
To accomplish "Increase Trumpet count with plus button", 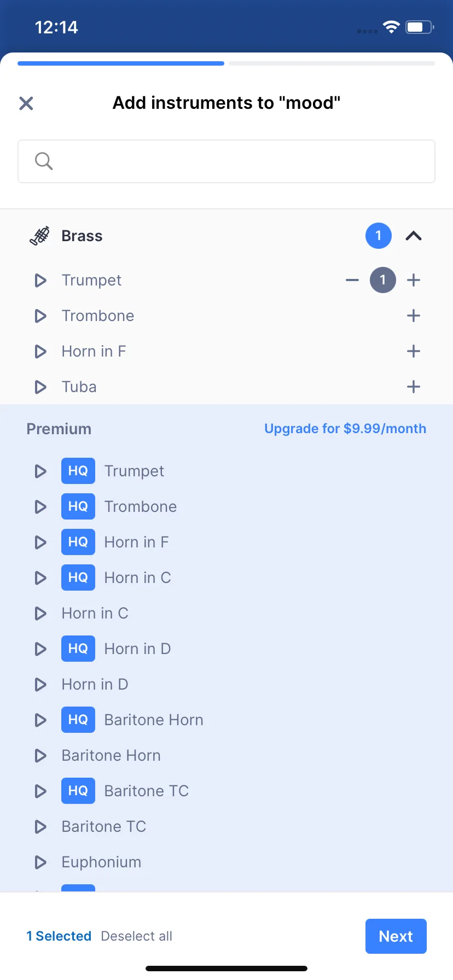I will tap(414, 281).
